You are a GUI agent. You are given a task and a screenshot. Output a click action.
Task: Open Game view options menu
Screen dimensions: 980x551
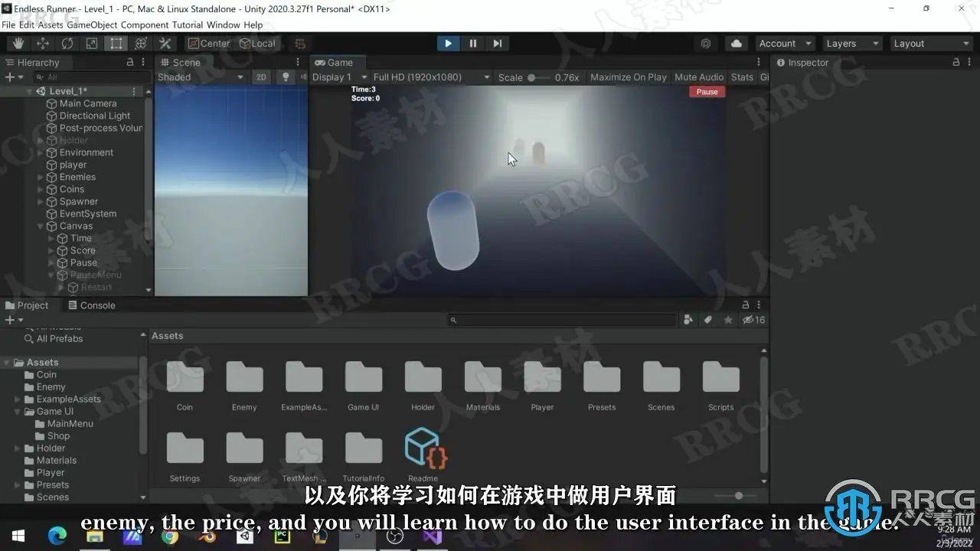[x=759, y=63]
